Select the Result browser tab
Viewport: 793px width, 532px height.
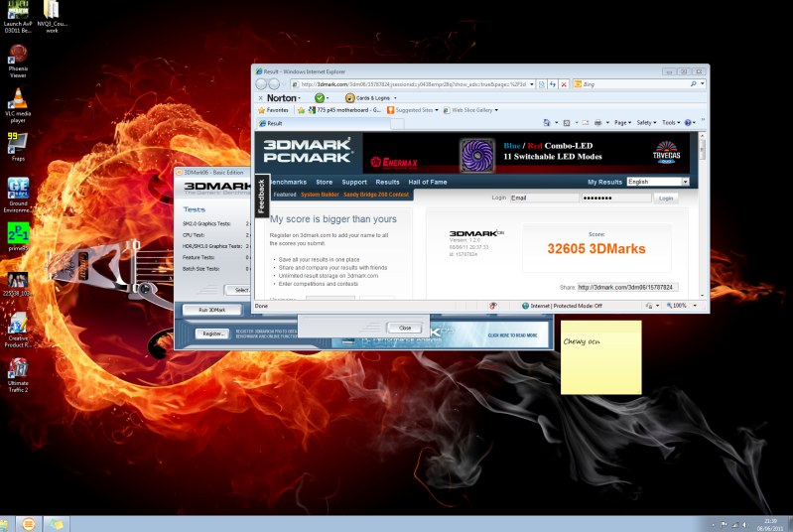(323, 123)
